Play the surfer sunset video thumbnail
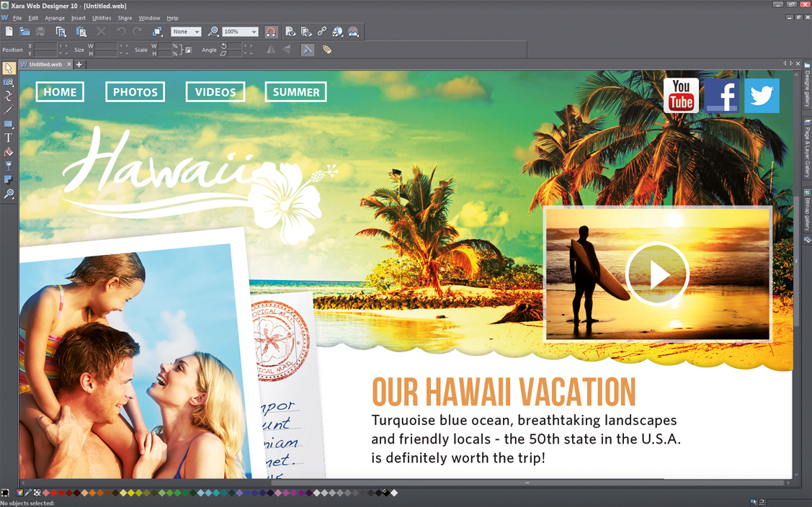 click(657, 274)
